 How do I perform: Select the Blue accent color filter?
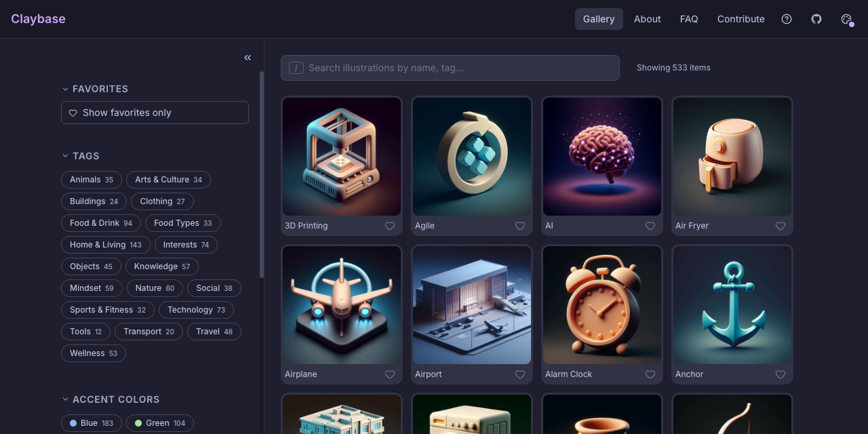point(92,423)
